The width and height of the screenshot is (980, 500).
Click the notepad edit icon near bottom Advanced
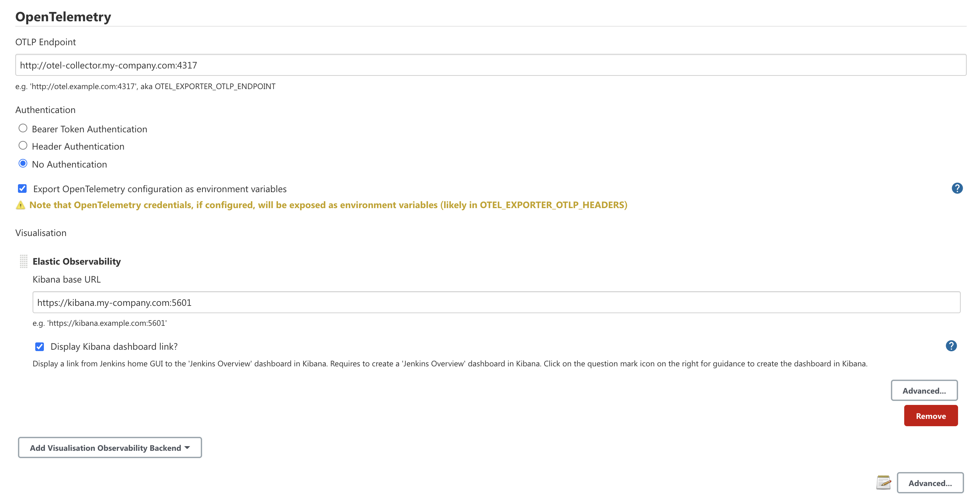(x=884, y=482)
